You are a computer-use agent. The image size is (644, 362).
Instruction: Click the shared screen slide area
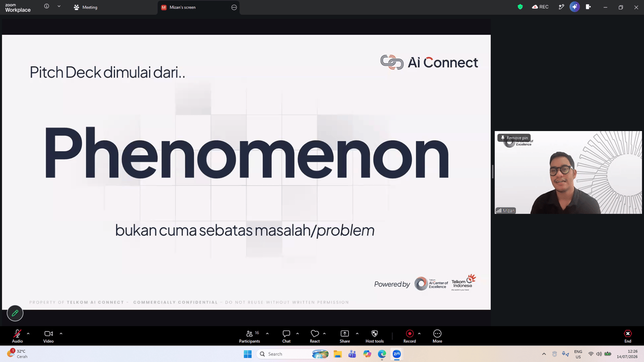[246, 172]
